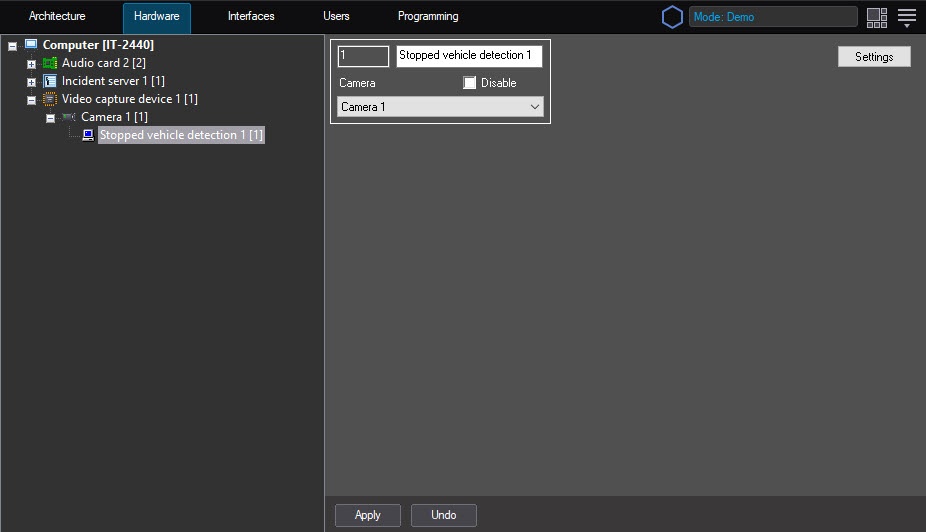Select Audio card 2 [2] tree row

103,63
